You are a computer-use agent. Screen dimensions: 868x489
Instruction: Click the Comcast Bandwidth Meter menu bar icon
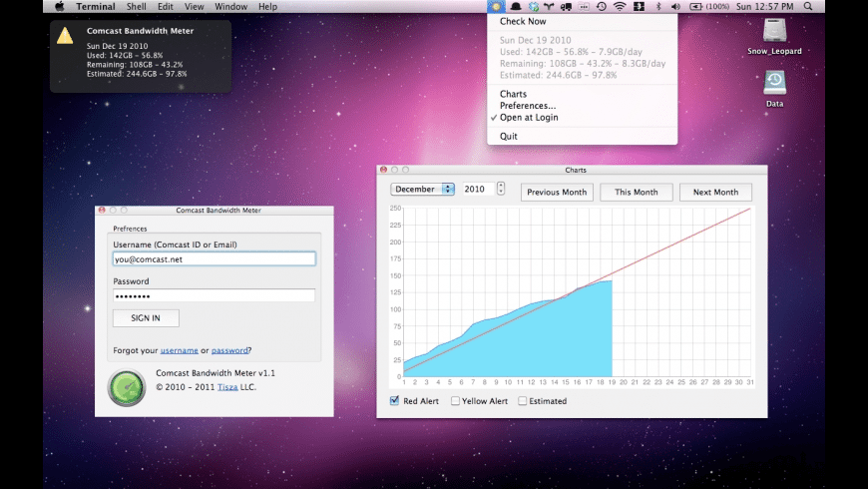click(496, 7)
